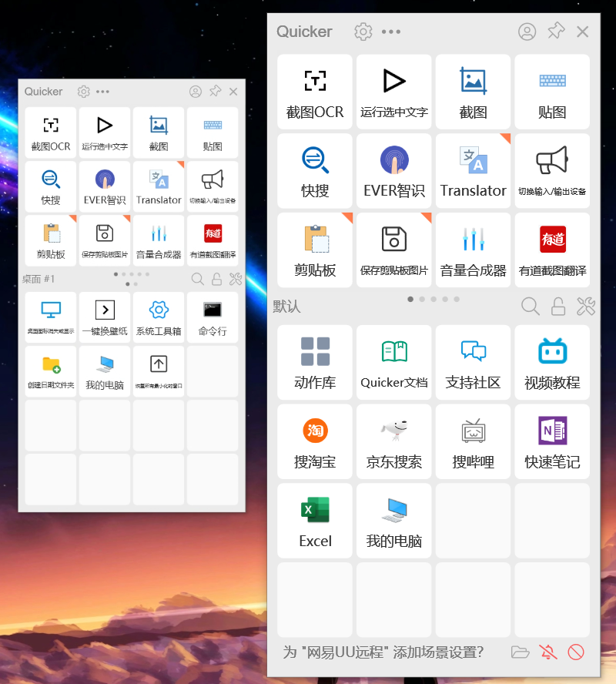The width and height of the screenshot is (616, 684).
Task: Open 快搜 search in the larger Quicker panel
Action: tap(315, 171)
